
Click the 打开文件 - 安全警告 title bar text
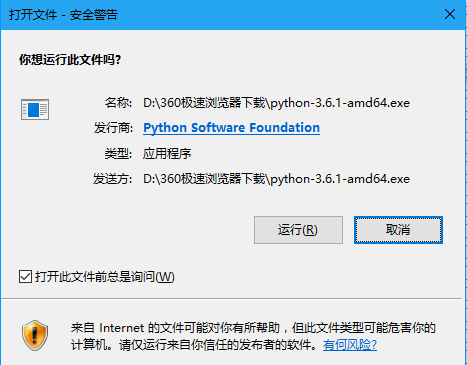63,15
